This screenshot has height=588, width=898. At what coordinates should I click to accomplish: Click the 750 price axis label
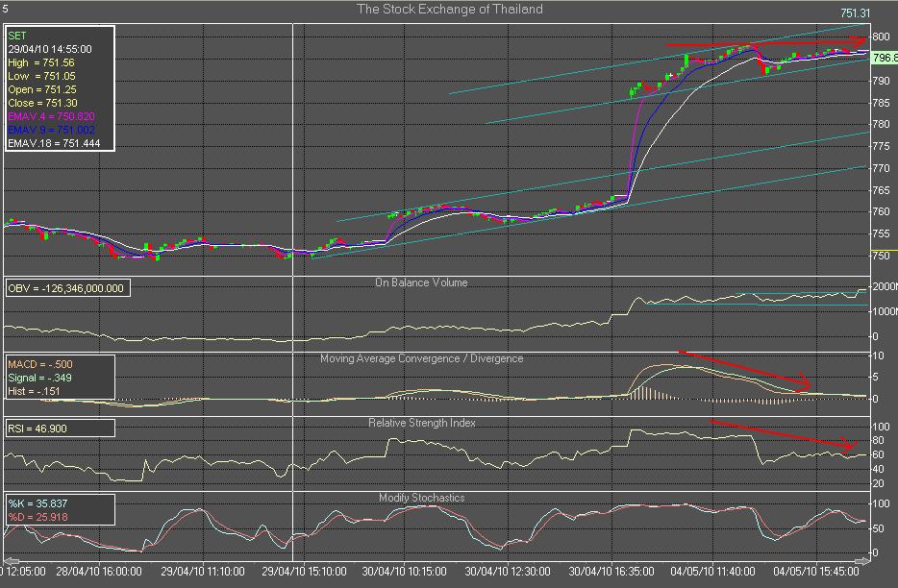pyautogui.click(x=881, y=256)
